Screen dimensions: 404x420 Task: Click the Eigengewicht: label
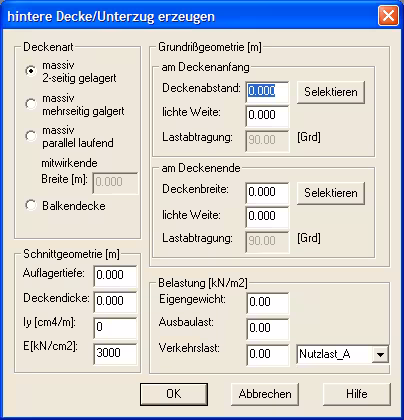click(x=192, y=299)
